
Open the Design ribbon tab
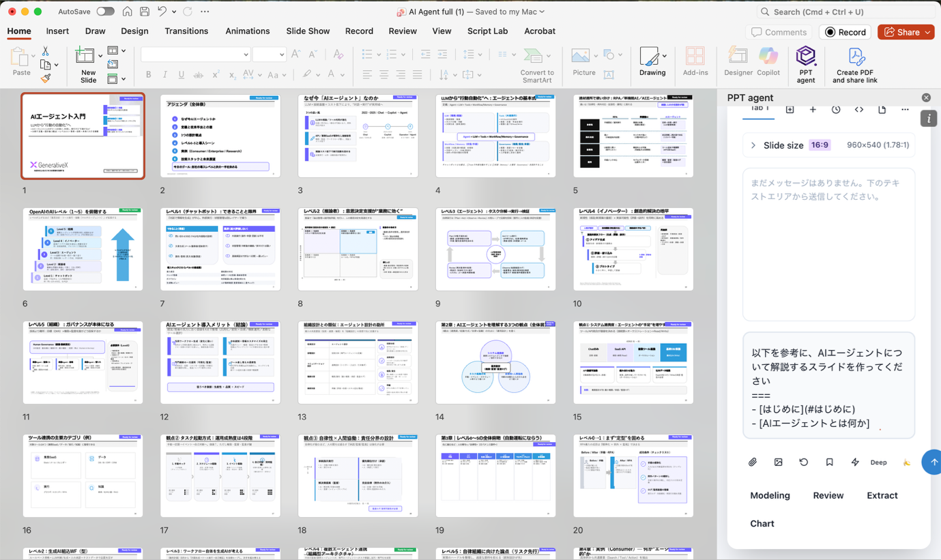coord(134,31)
